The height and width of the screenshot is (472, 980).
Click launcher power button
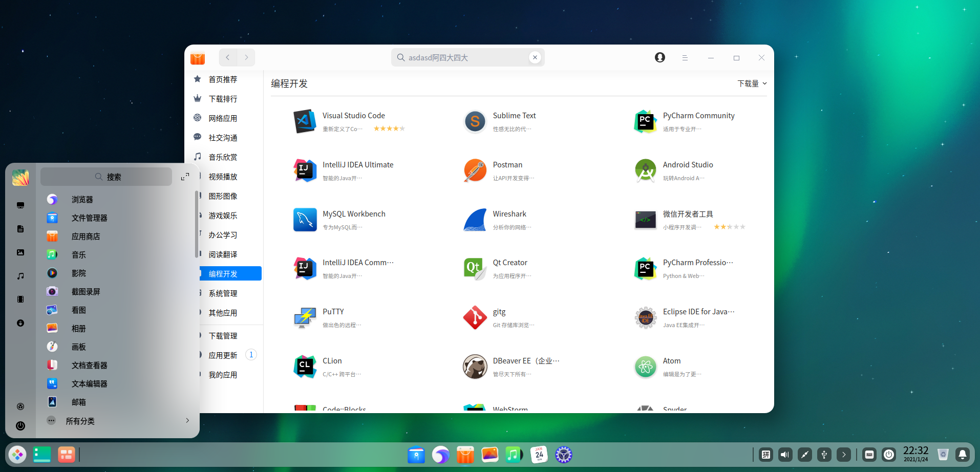(20, 425)
